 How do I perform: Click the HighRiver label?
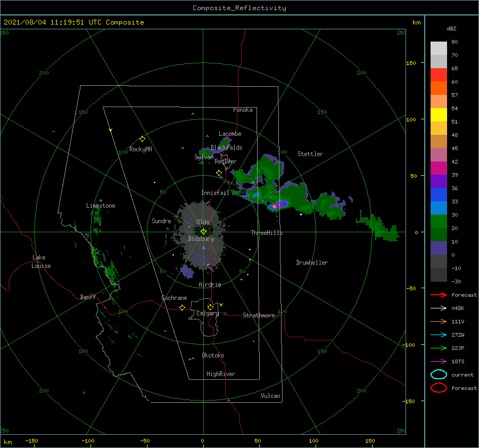pyautogui.click(x=221, y=374)
